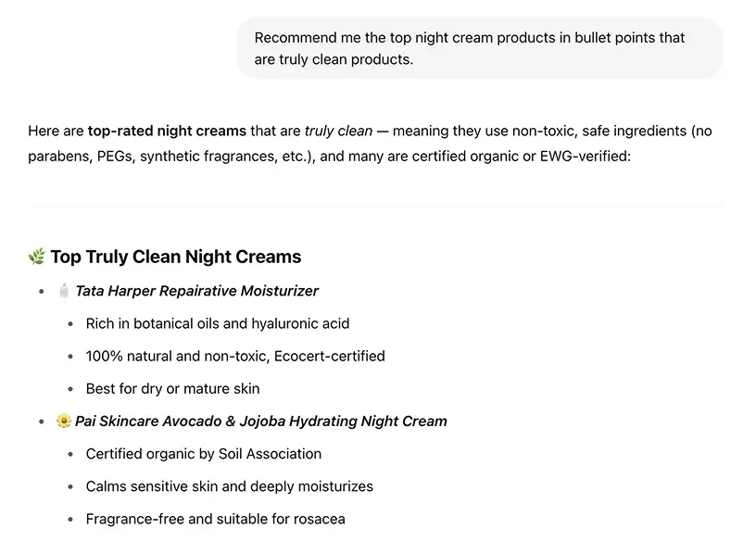The image size is (756, 541).
Task: Click the horizontal divider line
Action: tap(375, 206)
